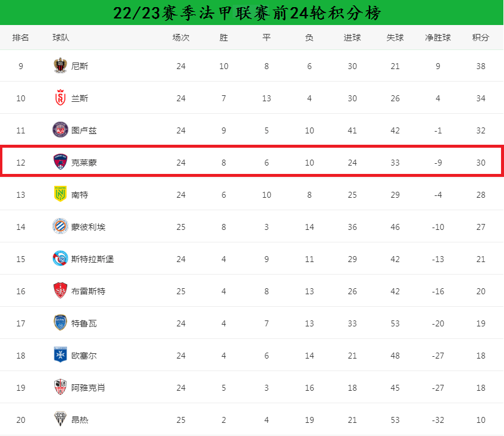
Task: Open the 克莱蒙 team name link
Action: [x=84, y=163]
